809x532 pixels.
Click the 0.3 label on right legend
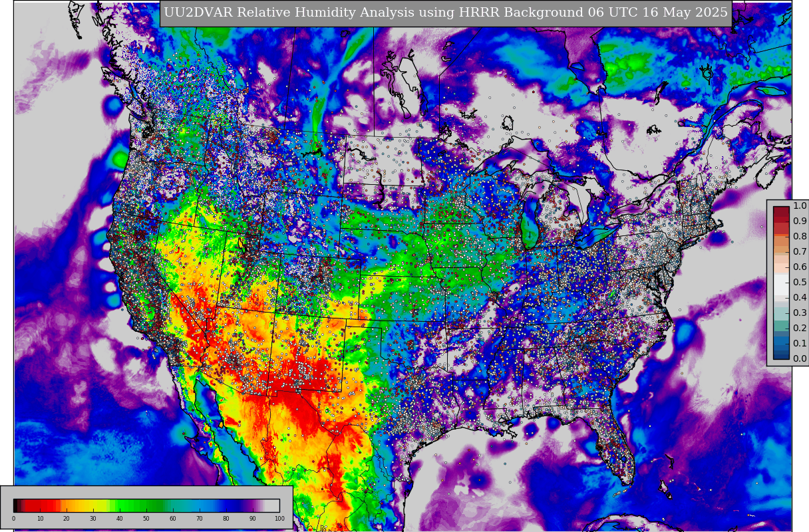800,313
